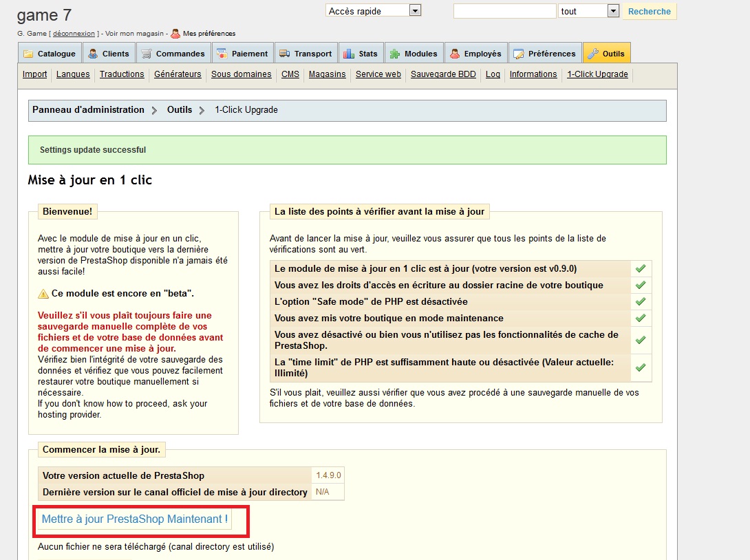Viewport: 750px width, 560px height.
Task: Click the Catalogue folder icon
Action: [x=28, y=54]
